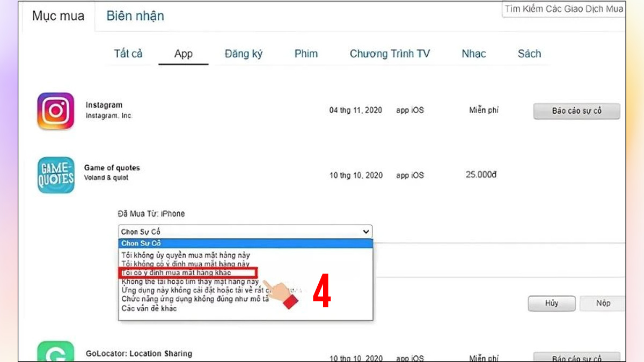Click the GoLocator: Location Sharing title

(x=138, y=353)
